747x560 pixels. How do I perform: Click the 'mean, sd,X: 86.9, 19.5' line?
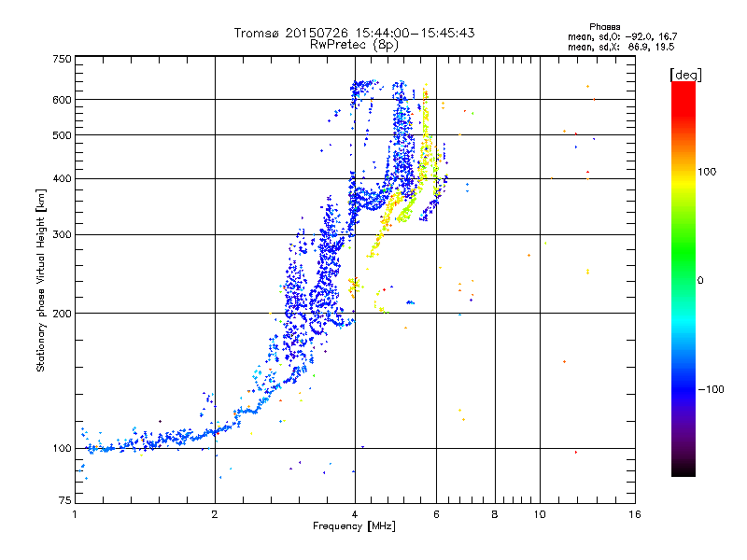621,47
